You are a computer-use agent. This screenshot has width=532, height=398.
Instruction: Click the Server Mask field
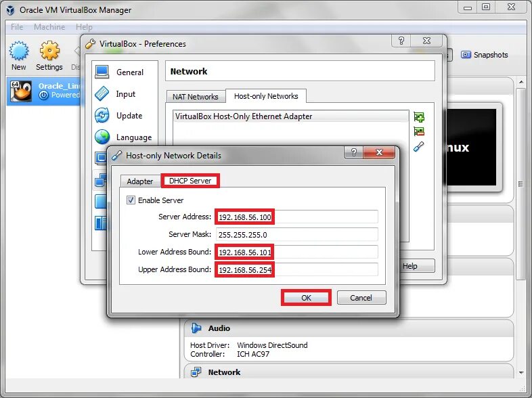click(x=297, y=234)
